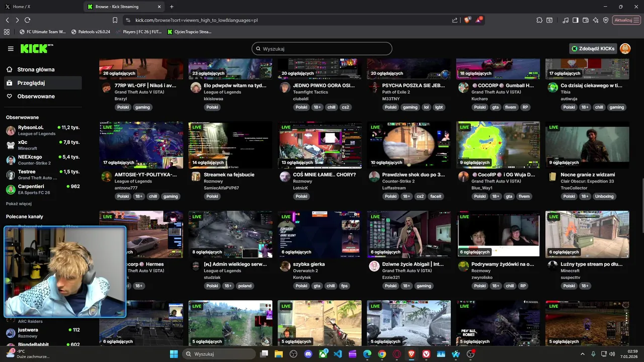Open Streamek na fejsbucie stream thumbnail

point(230,145)
